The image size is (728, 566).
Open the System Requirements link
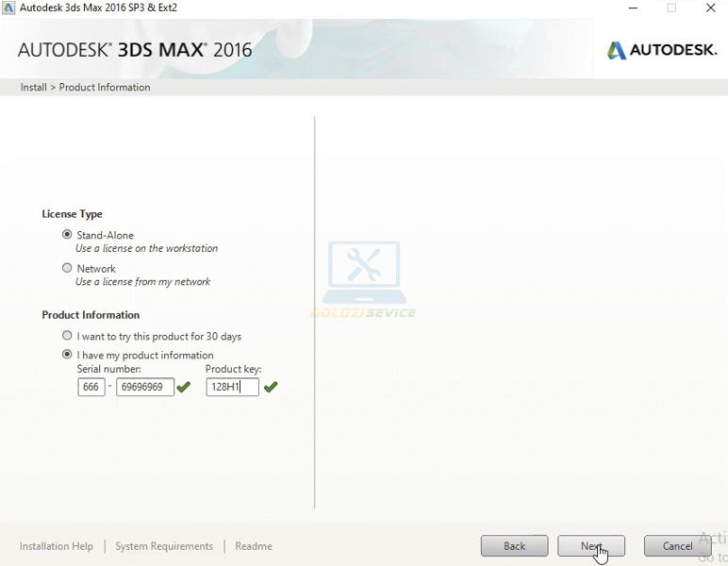(164, 546)
